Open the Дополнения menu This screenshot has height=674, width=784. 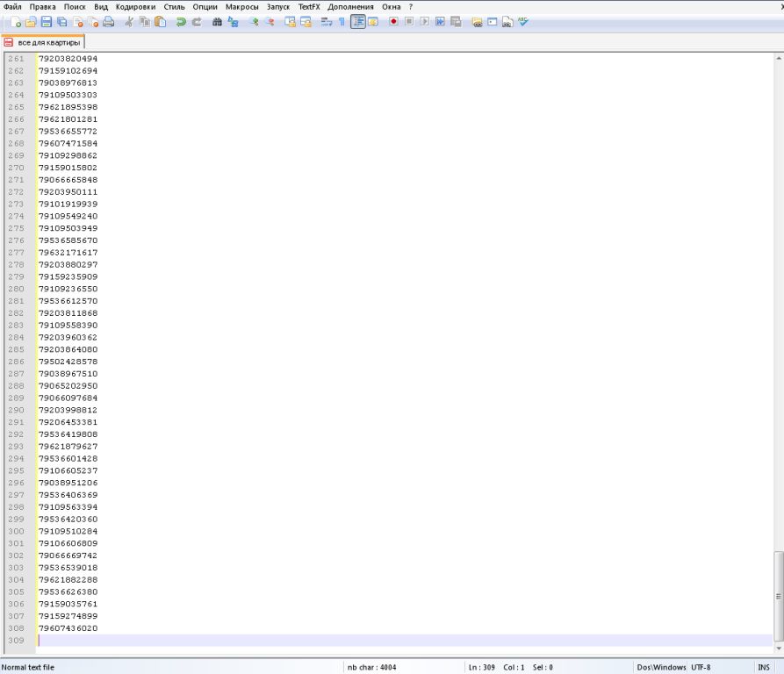[x=350, y=6]
